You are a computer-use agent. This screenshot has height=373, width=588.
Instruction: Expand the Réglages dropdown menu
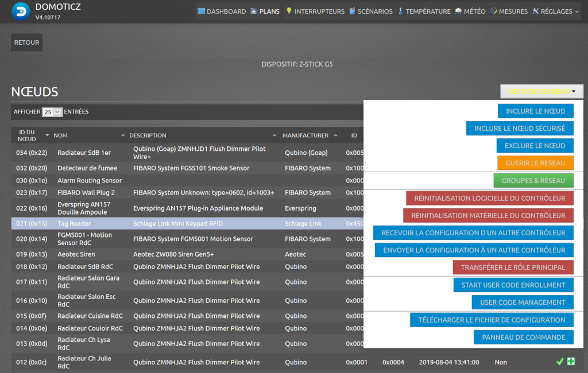pos(555,11)
